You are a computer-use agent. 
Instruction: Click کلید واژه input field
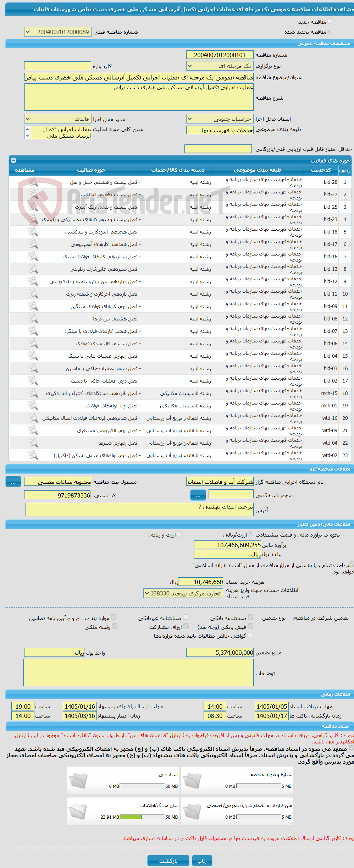click(x=58, y=66)
